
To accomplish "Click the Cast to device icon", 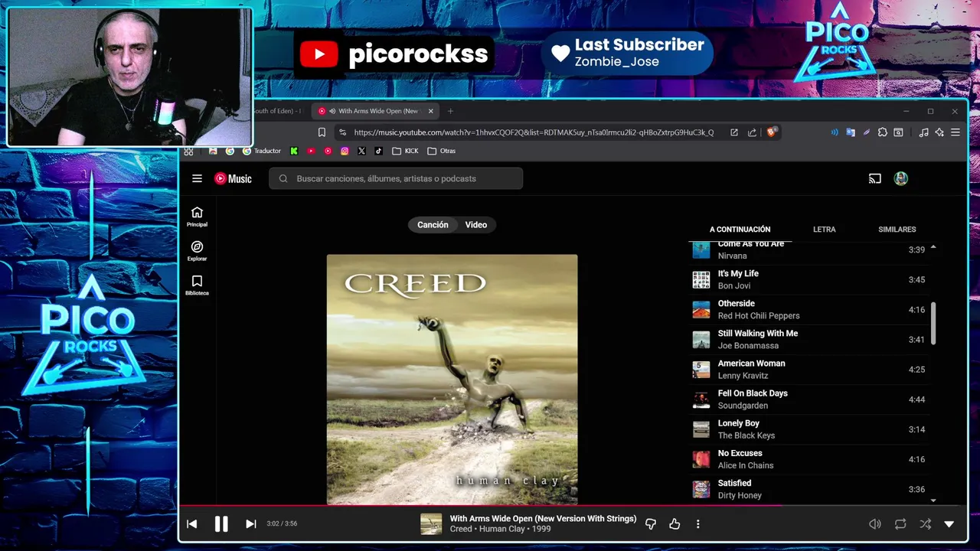I will tap(874, 178).
